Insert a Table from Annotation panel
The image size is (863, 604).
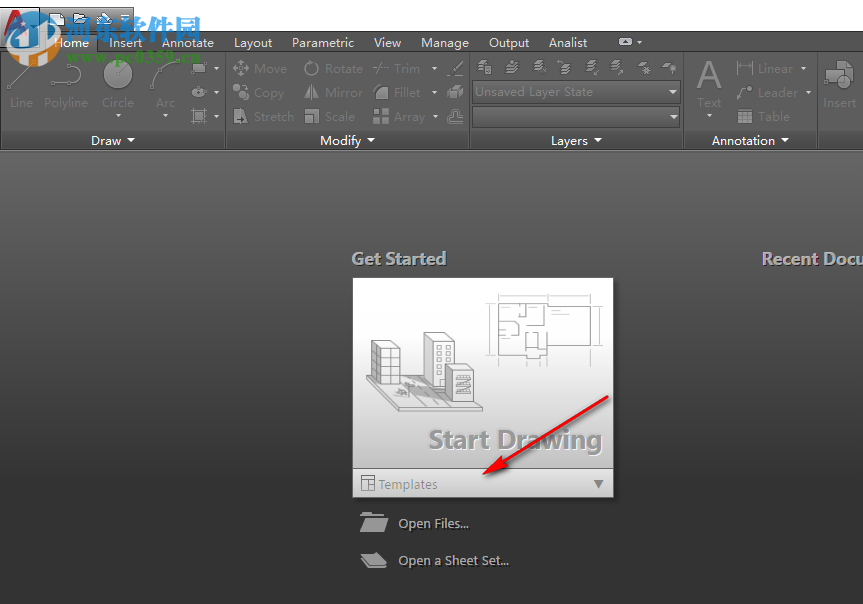[x=764, y=116]
